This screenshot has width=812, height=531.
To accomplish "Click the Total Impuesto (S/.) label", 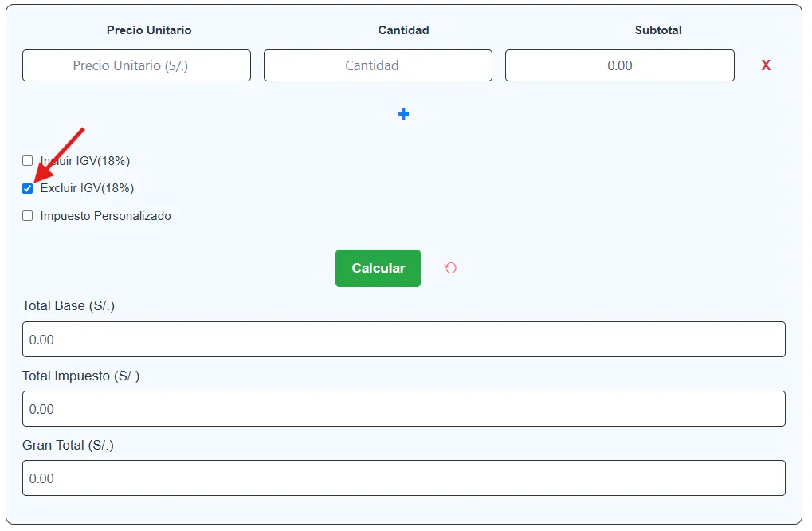I will [x=80, y=376].
